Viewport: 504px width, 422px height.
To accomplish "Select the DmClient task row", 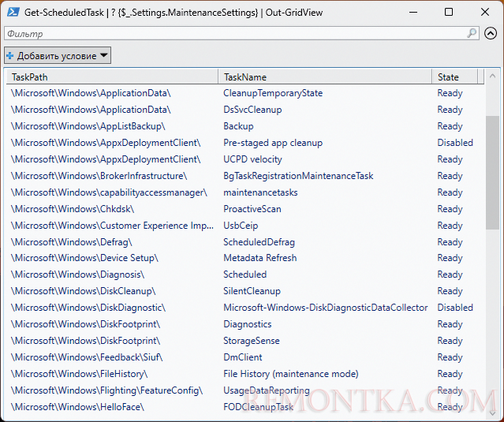I will click(245, 357).
